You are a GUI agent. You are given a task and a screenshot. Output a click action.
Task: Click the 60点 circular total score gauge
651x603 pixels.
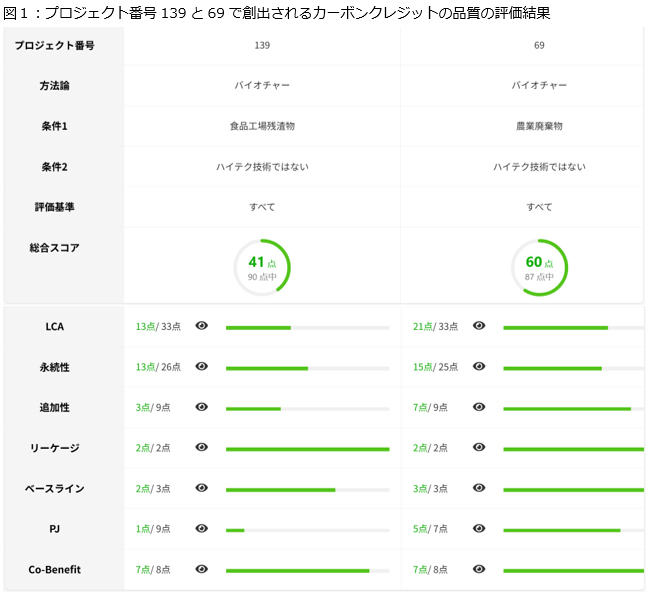pos(539,267)
